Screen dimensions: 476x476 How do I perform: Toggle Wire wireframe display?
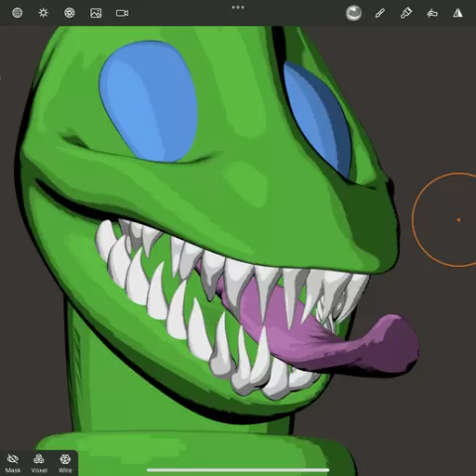point(65,463)
